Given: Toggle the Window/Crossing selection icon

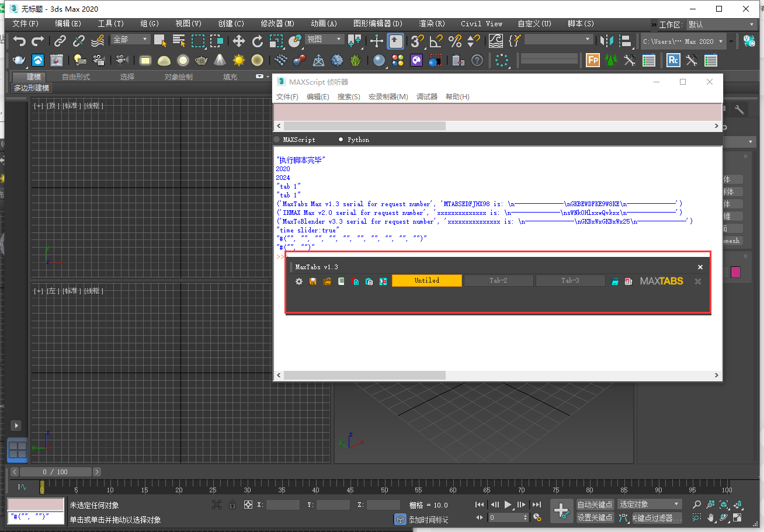Looking at the screenshot, I should (x=217, y=40).
